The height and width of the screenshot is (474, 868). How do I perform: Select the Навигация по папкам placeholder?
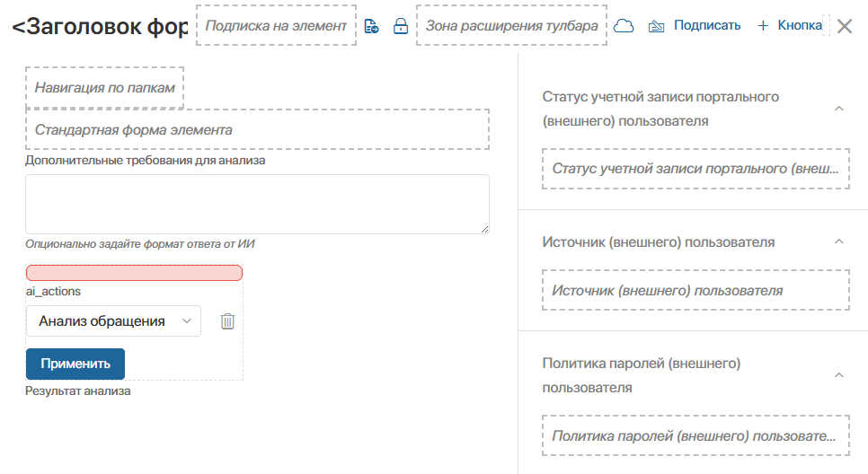(x=104, y=87)
